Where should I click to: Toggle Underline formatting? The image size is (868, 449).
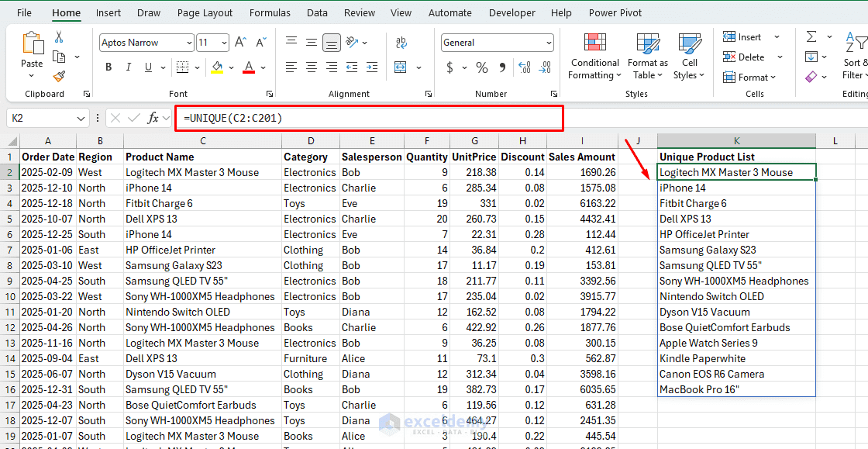click(148, 67)
